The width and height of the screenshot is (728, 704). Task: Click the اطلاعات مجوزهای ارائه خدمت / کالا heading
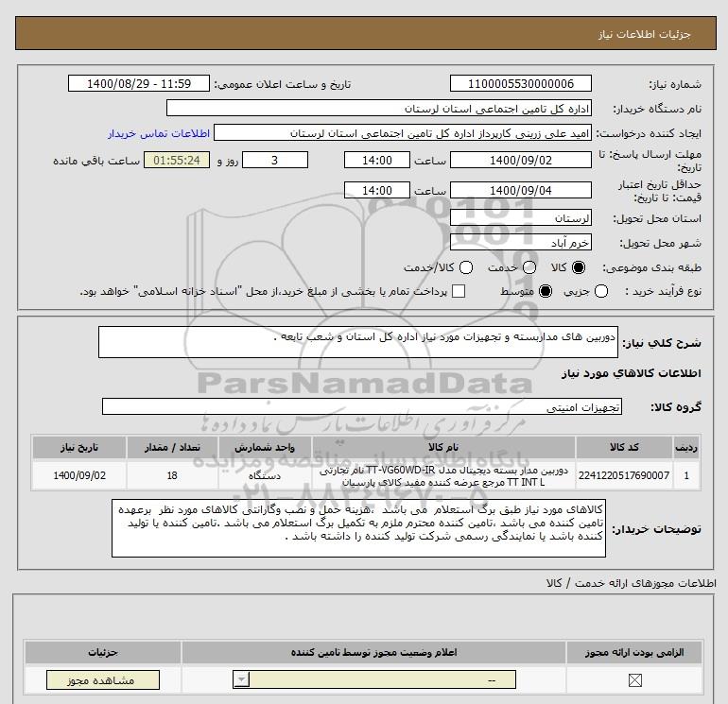click(x=631, y=583)
